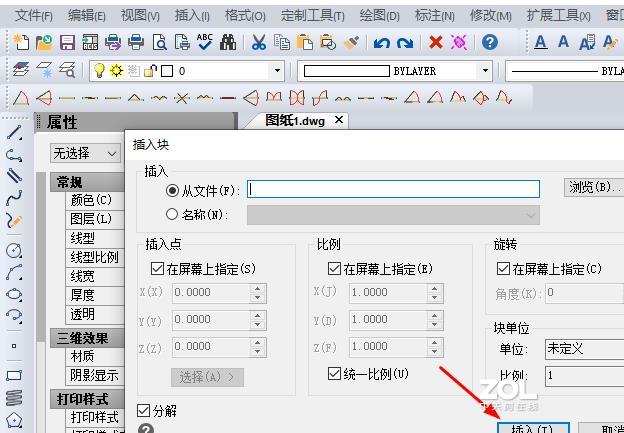The image size is (624, 433).
Task: Select the Helix spring tool
Action: 14,398
